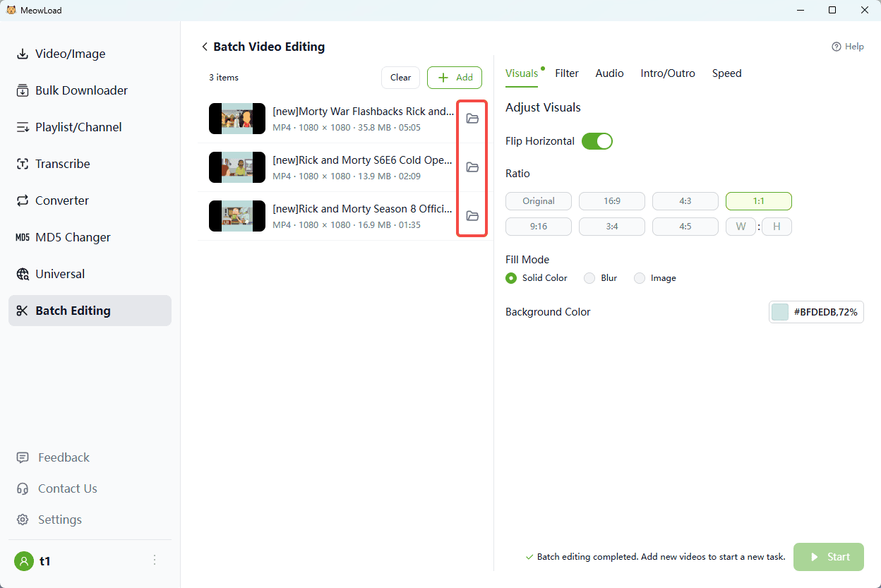Open folder for Morty War Flashbacks video
881x588 pixels.
[x=472, y=119]
